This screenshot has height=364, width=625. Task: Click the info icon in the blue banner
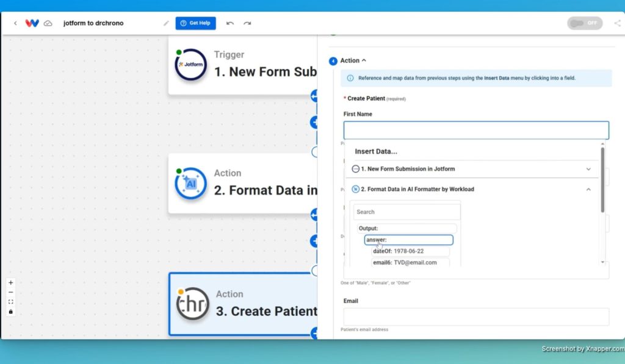[350, 78]
